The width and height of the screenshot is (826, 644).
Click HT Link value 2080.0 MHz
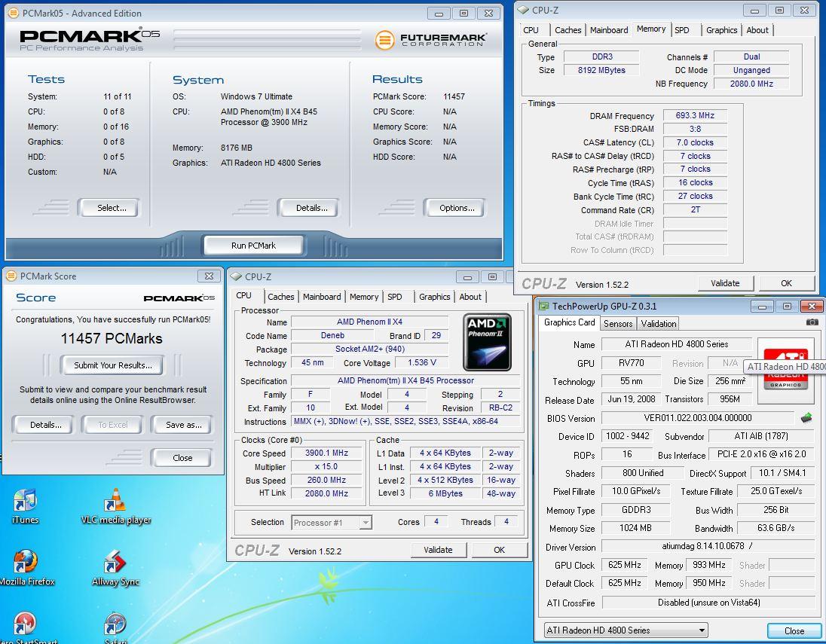pyautogui.click(x=326, y=493)
